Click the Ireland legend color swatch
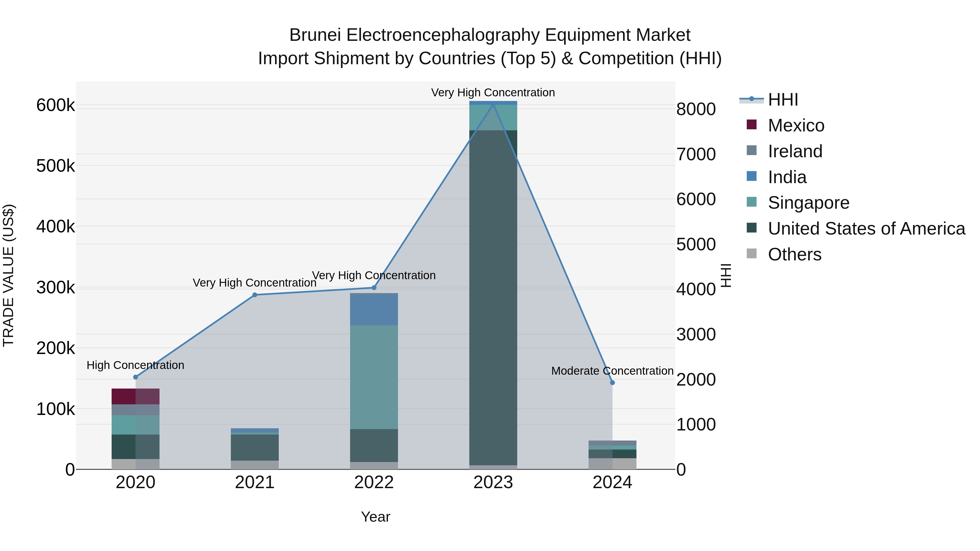The image size is (980, 551). [751, 150]
